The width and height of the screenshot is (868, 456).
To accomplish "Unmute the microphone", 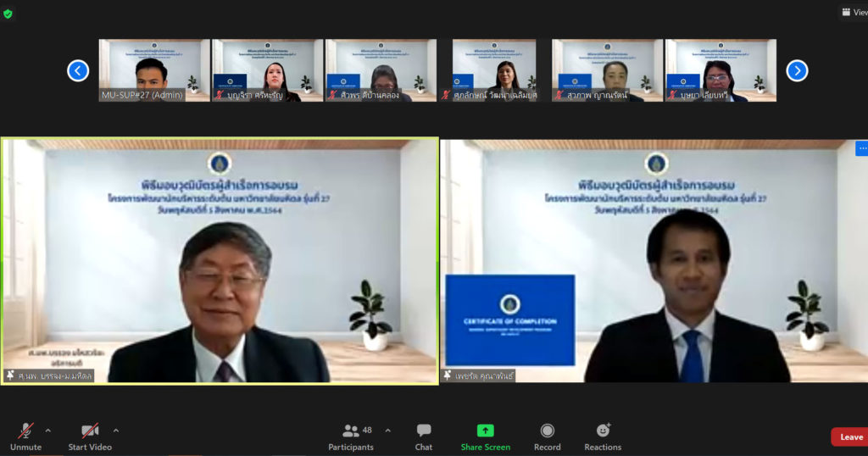I will point(25,437).
